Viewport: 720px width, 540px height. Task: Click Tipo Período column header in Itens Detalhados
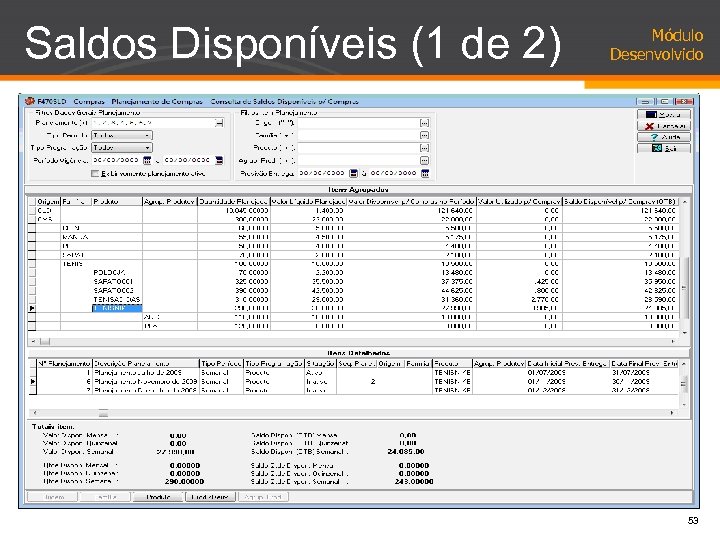[x=221, y=364]
